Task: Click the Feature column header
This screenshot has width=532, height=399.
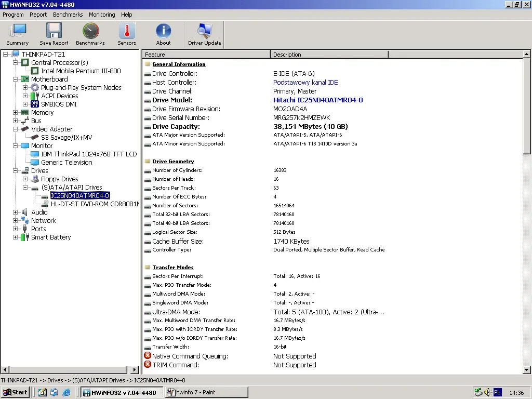Action: [206, 55]
